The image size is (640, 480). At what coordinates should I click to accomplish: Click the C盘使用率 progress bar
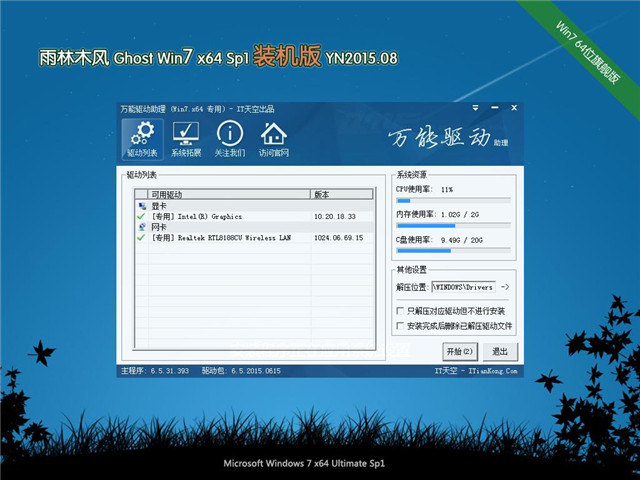point(453,250)
